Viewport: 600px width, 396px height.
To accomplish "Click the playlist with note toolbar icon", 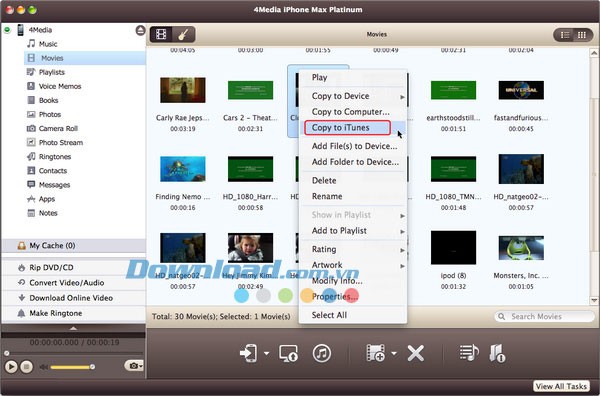I will [x=469, y=353].
